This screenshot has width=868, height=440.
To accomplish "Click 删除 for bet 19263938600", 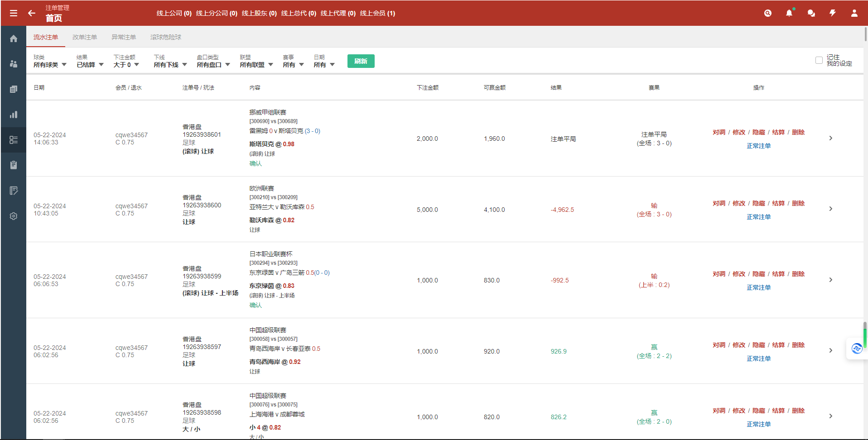I will [798, 203].
